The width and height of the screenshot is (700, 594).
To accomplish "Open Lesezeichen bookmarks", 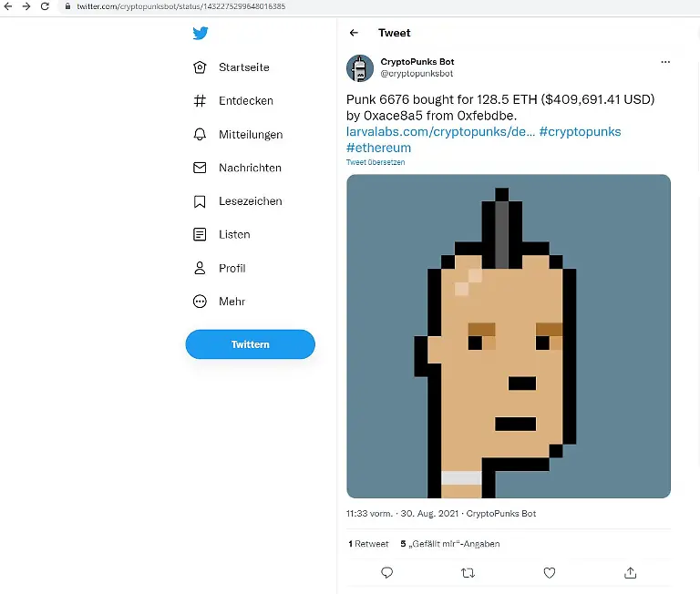I will pos(250,201).
